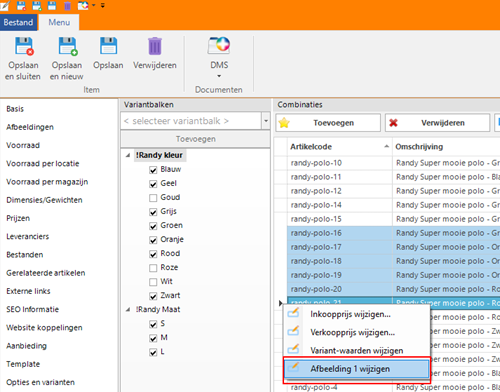Click the red X icon on Verwijderen

tap(393, 123)
